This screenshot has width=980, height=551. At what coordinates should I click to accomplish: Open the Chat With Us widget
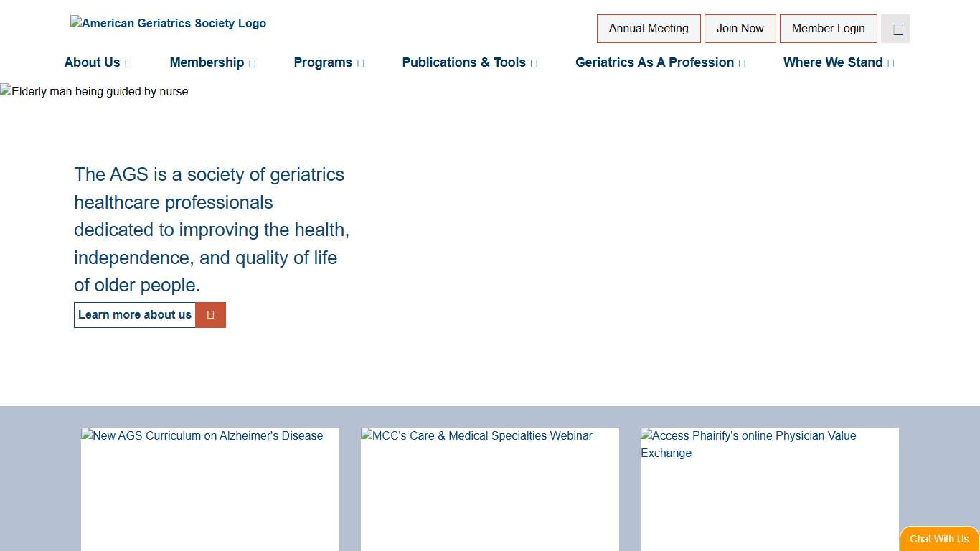pyautogui.click(x=939, y=539)
